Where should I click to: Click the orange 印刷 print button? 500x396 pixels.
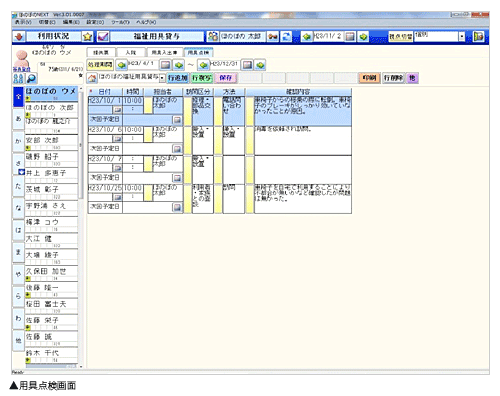[x=369, y=78]
